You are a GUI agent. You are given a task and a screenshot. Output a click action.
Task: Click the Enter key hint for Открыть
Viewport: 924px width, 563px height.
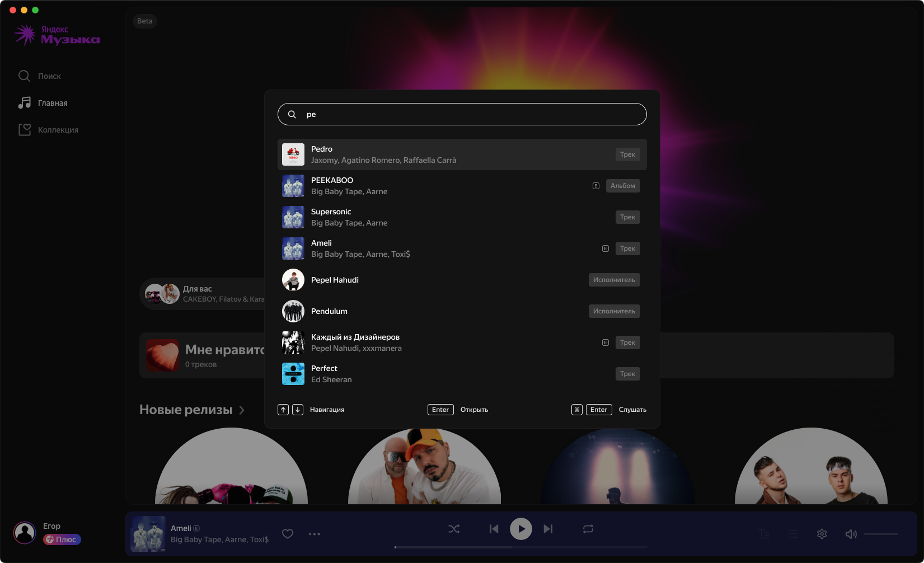440,410
